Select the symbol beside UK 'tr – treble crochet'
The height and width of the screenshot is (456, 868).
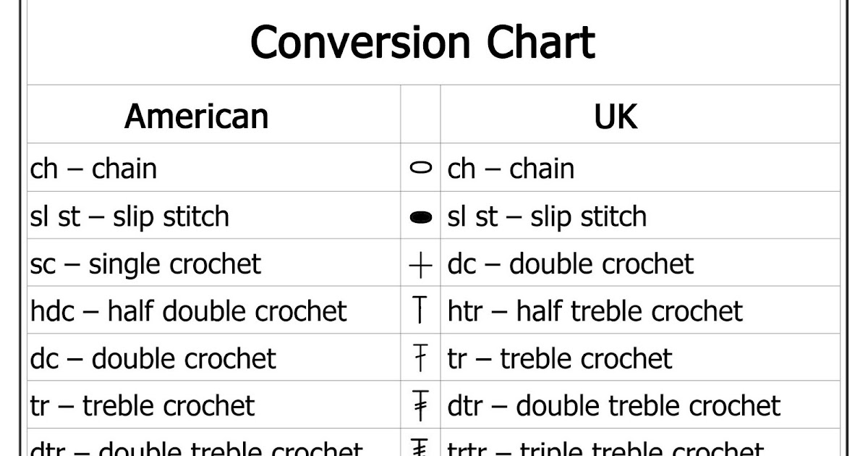(420, 358)
